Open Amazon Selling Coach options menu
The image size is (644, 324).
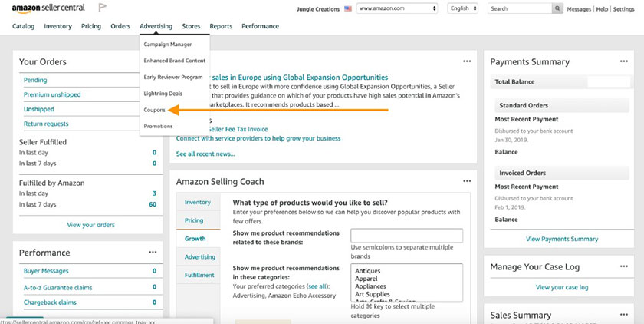(x=467, y=181)
